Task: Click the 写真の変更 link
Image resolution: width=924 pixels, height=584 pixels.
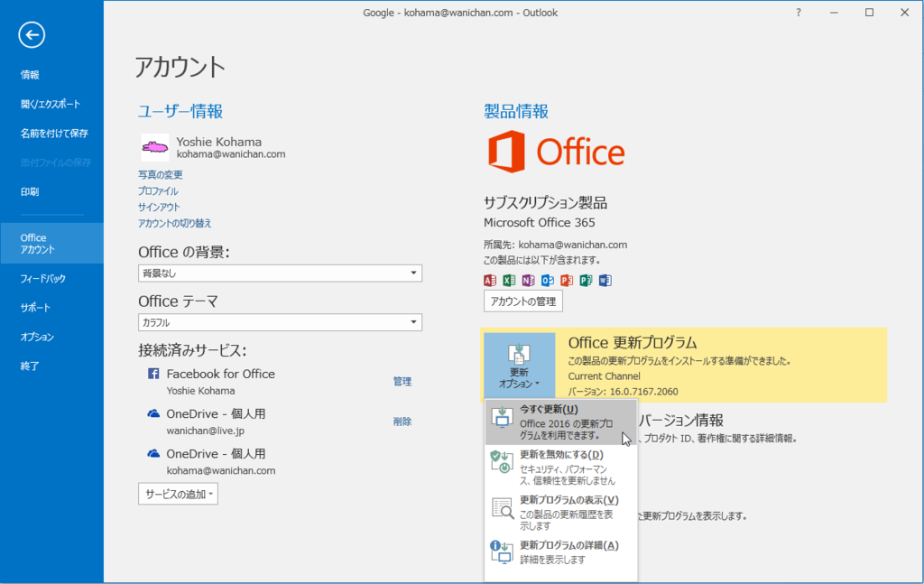Action: [x=161, y=174]
